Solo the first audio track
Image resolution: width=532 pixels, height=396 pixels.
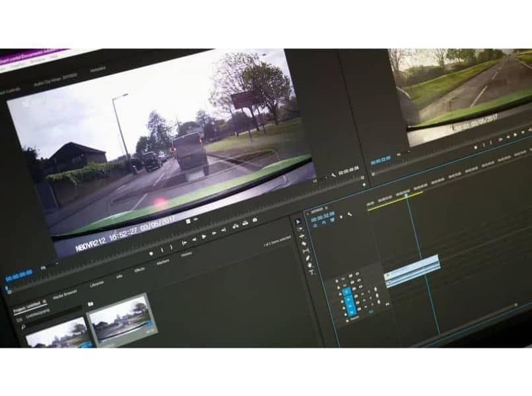click(x=369, y=292)
